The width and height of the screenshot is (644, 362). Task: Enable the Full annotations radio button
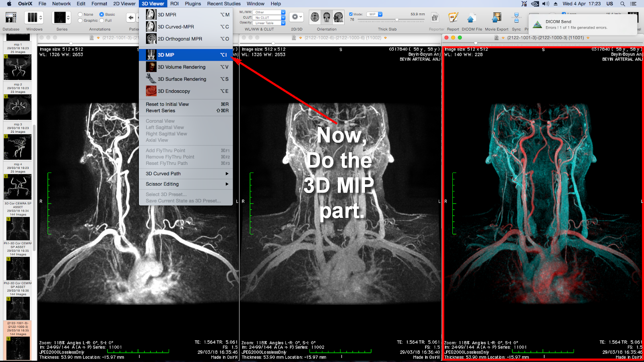point(101,20)
